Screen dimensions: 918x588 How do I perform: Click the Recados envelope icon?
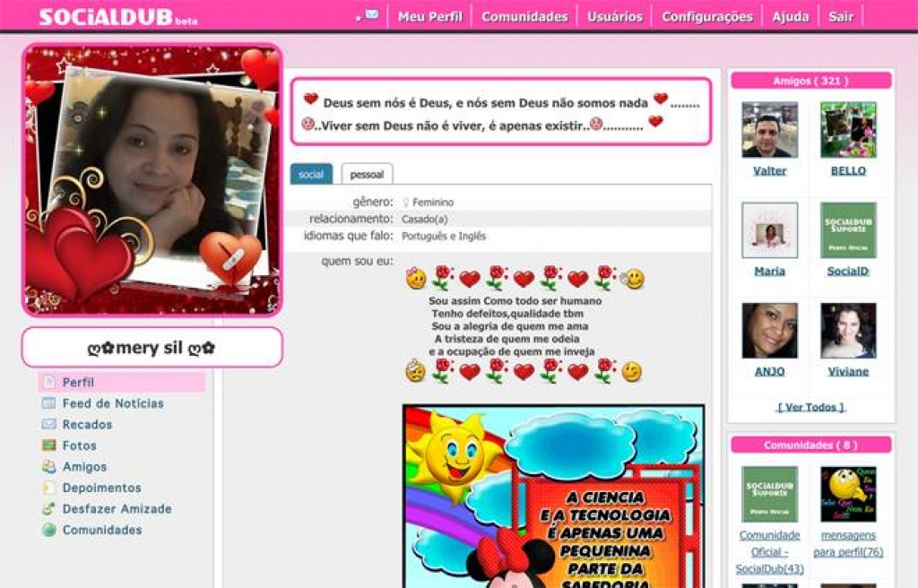[x=49, y=425]
